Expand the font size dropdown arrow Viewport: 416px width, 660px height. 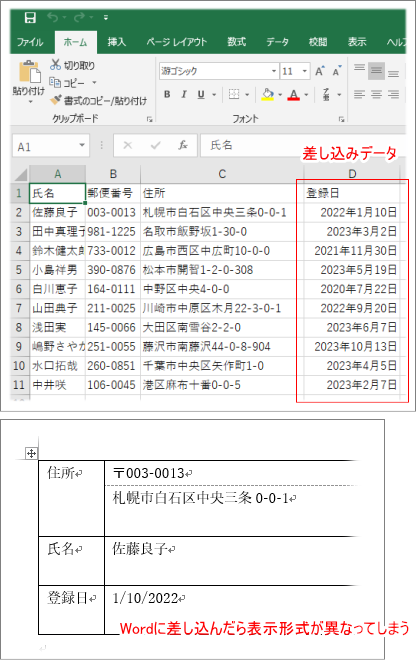(x=305, y=71)
